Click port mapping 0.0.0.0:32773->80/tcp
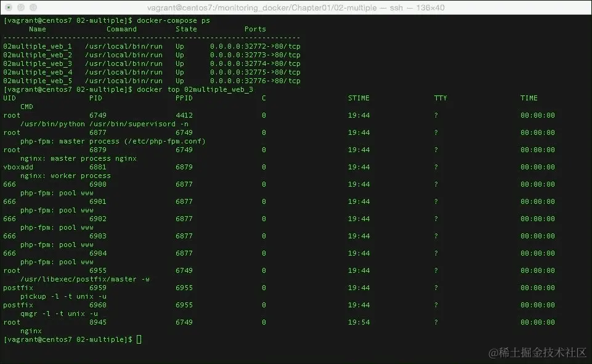The height and width of the screenshot is (364, 592). (x=255, y=55)
